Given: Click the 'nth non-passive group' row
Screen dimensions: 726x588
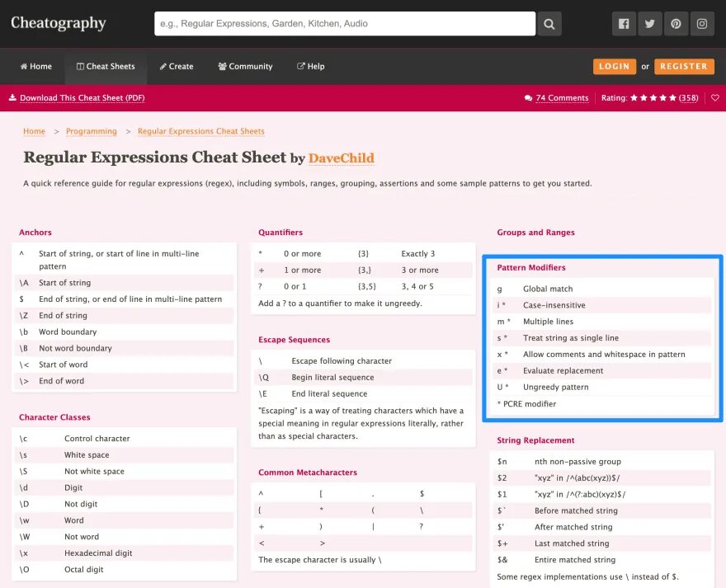Looking at the screenshot, I should [602, 462].
